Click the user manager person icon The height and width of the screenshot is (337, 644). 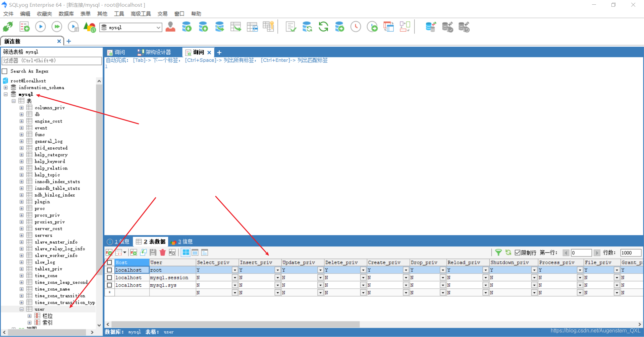170,27
